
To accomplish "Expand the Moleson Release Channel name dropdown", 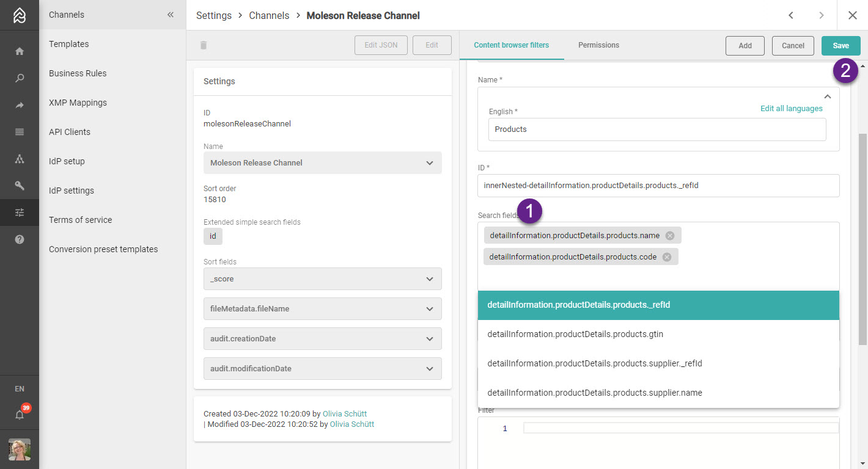I will click(430, 163).
